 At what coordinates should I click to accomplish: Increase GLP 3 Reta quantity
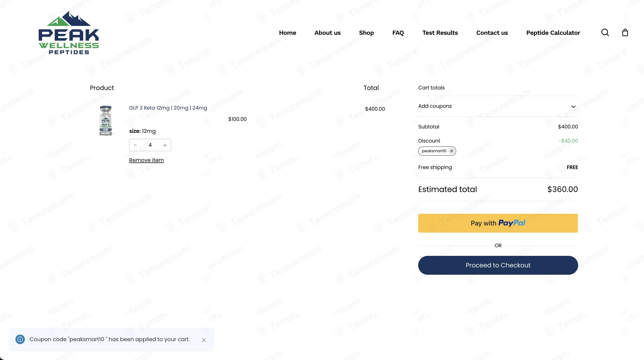[x=165, y=145]
